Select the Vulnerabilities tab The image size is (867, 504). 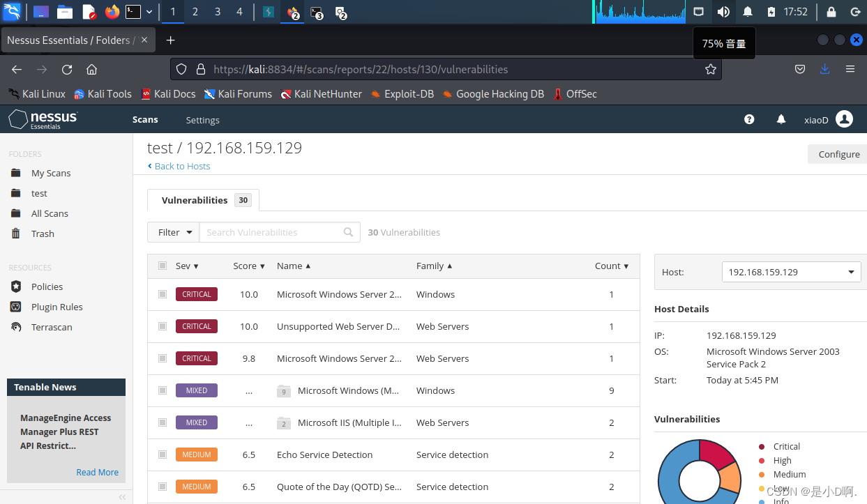coord(204,200)
